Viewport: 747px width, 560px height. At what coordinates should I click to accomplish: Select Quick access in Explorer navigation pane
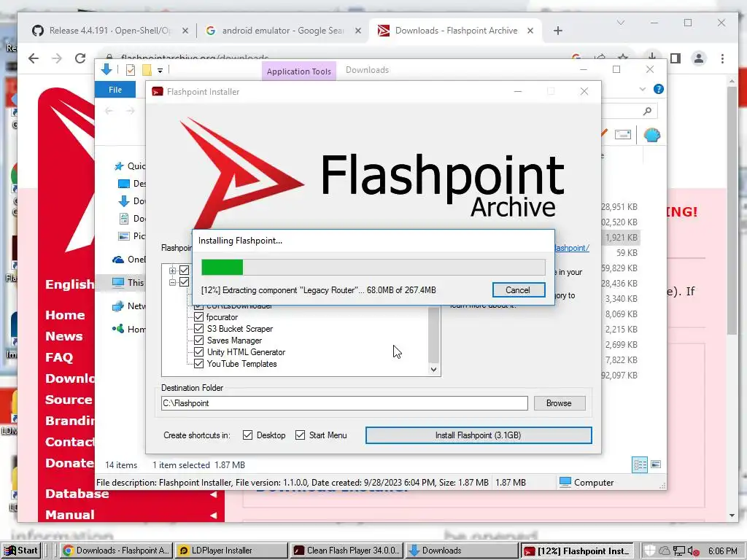[130, 166]
